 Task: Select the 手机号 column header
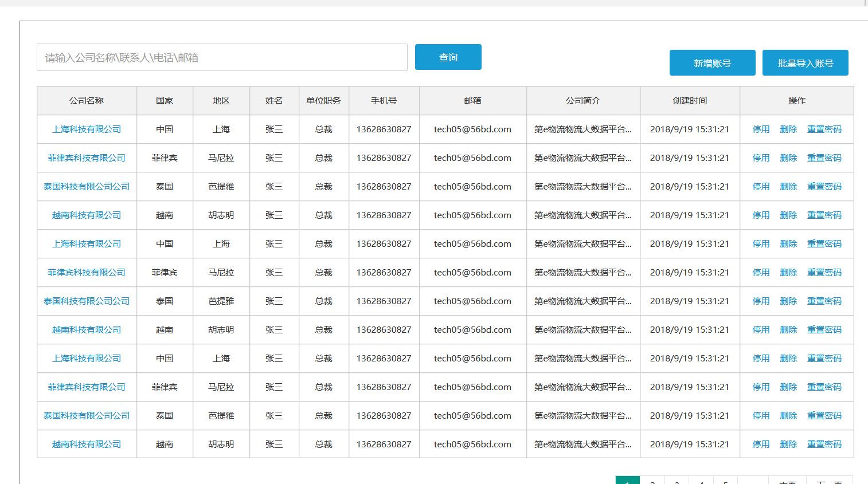[384, 101]
